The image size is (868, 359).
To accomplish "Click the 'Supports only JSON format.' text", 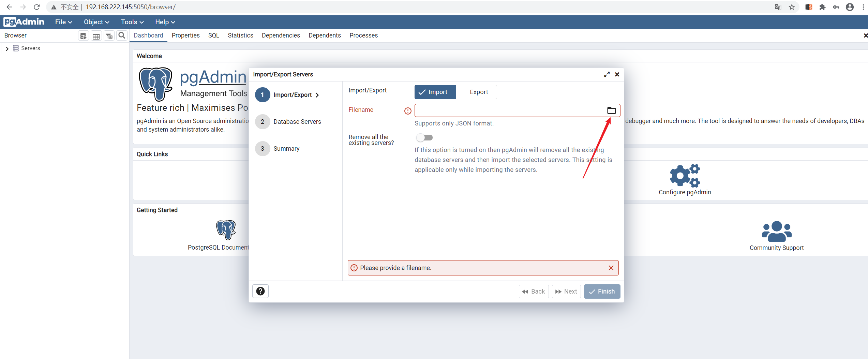I will pyautogui.click(x=454, y=123).
